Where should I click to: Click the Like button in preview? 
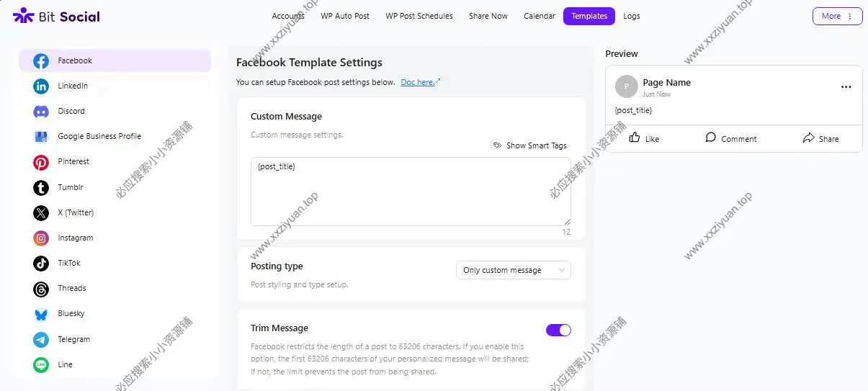(x=644, y=138)
